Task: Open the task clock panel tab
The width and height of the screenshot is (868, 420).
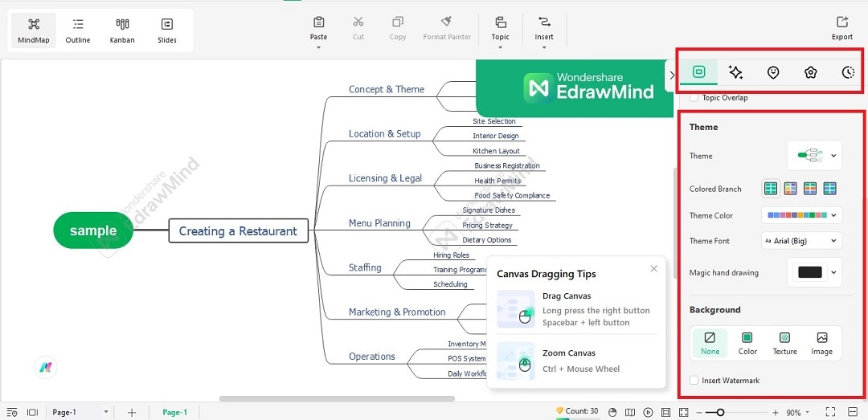Action: pos(848,72)
